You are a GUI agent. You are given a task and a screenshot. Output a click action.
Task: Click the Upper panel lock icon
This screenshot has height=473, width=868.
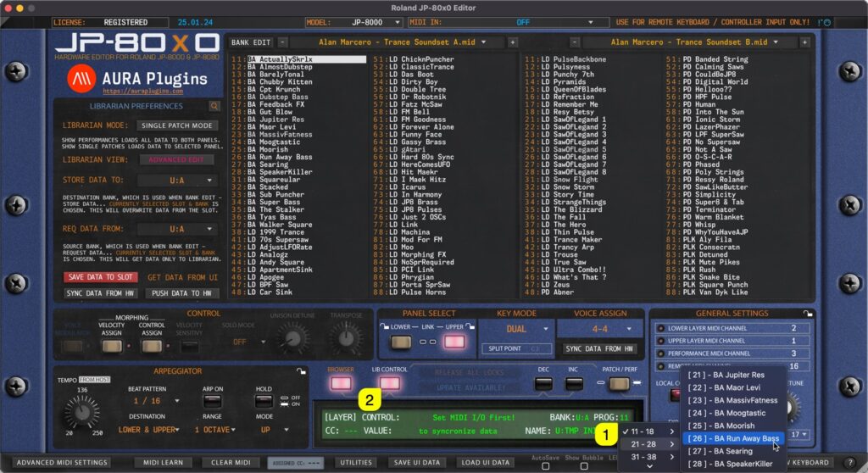tap(470, 327)
